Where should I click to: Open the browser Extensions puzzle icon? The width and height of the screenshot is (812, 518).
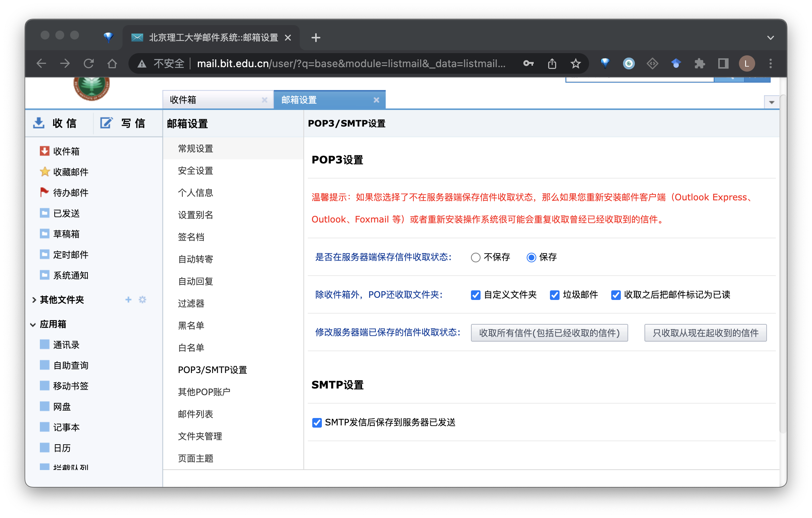[699, 64]
